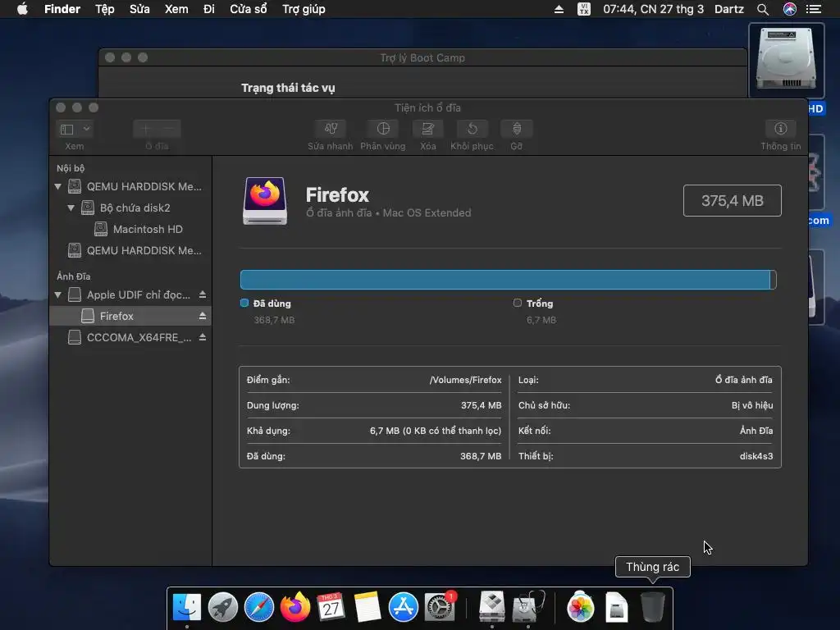Screen dimensions: 840x630
Task: Click the disk4s3 device value
Action: (x=756, y=456)
